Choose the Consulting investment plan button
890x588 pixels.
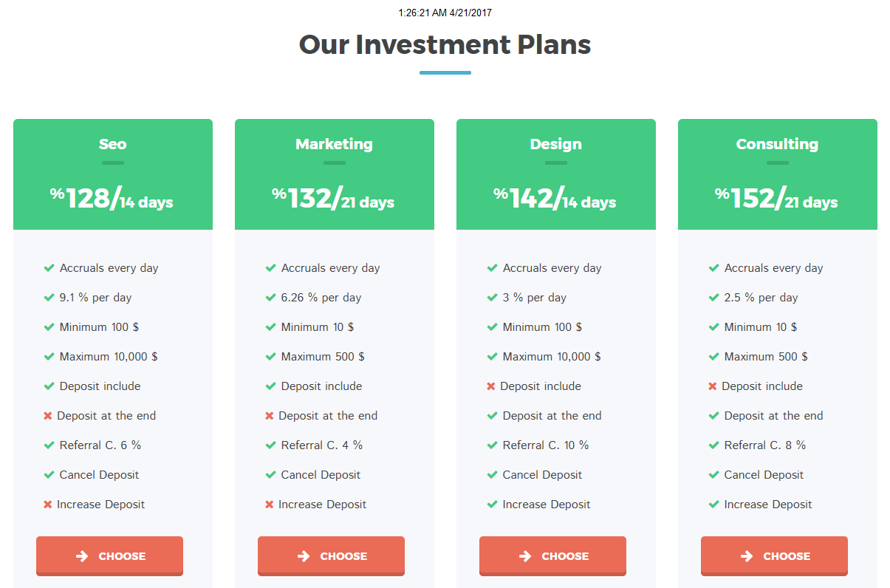pyautogui.click(x=774, y=555)
